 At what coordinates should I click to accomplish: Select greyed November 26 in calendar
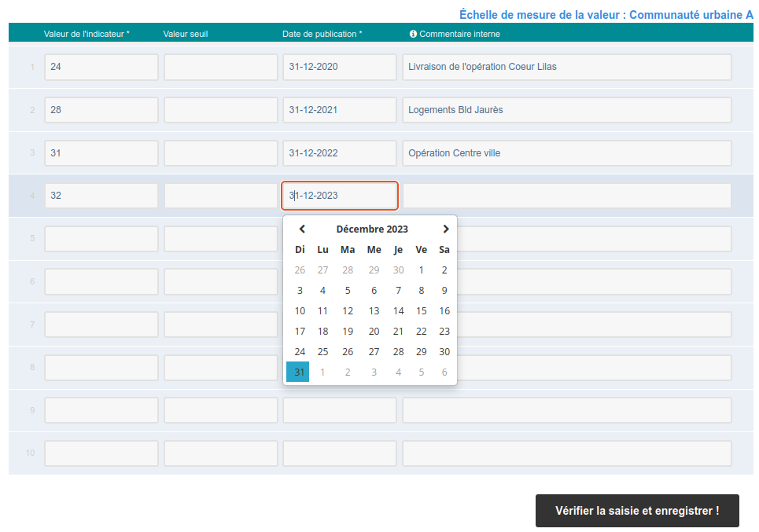[300, 270]
